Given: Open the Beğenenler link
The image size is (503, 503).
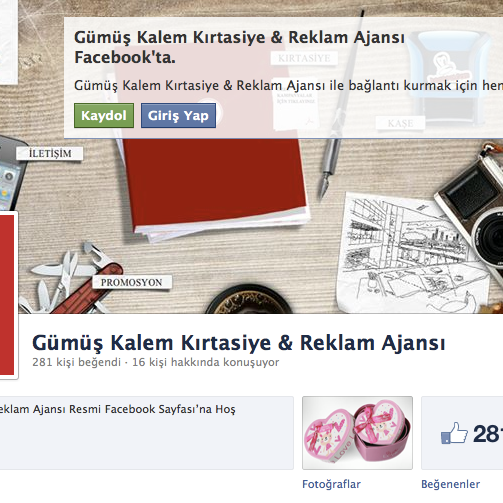Looking at the screenshot, I should 450,484.
